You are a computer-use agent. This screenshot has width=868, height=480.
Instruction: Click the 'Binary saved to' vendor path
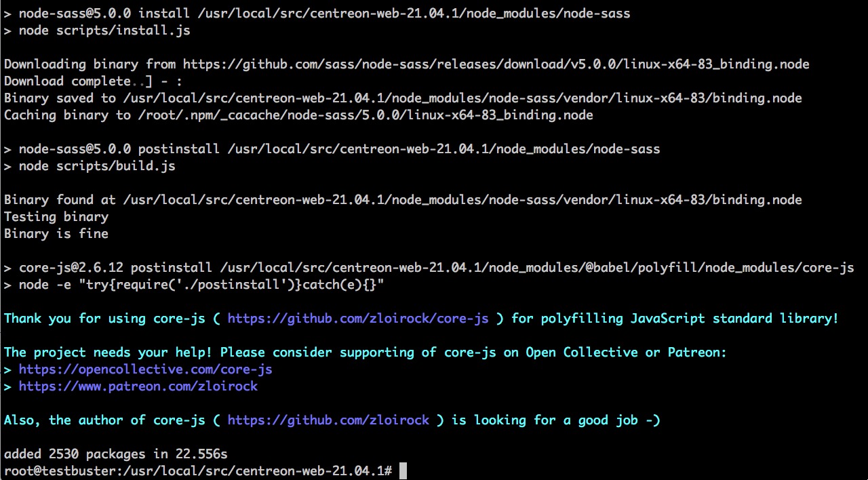[x=462, y=98]
